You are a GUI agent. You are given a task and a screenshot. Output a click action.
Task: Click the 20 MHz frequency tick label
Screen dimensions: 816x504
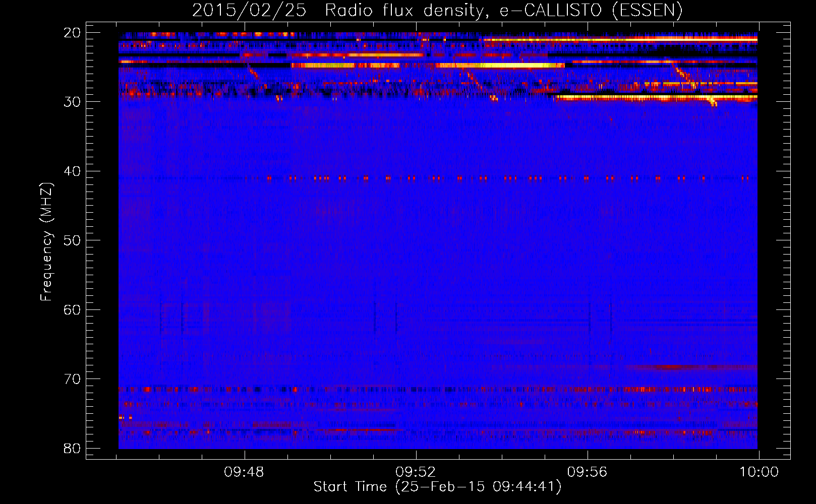(x=72, y=33)
